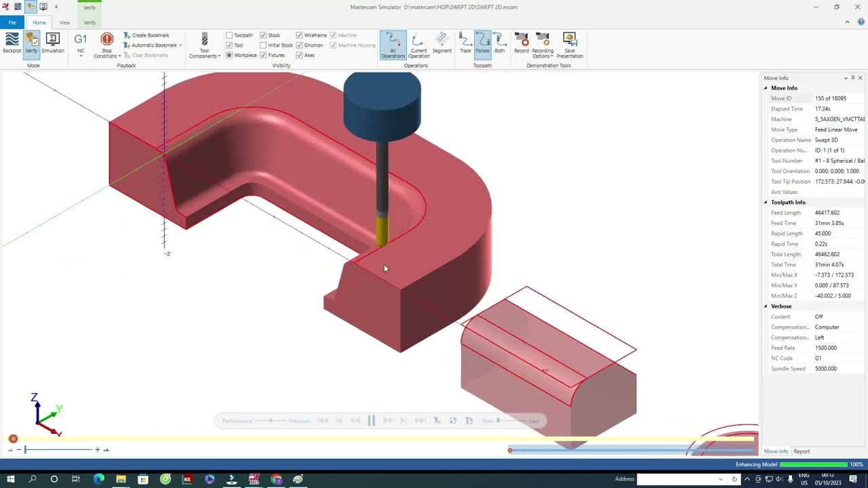Screen dimensions: 868x488
Task: Enable the Toolpath visibility checkbox
Action: coord(229,35)
